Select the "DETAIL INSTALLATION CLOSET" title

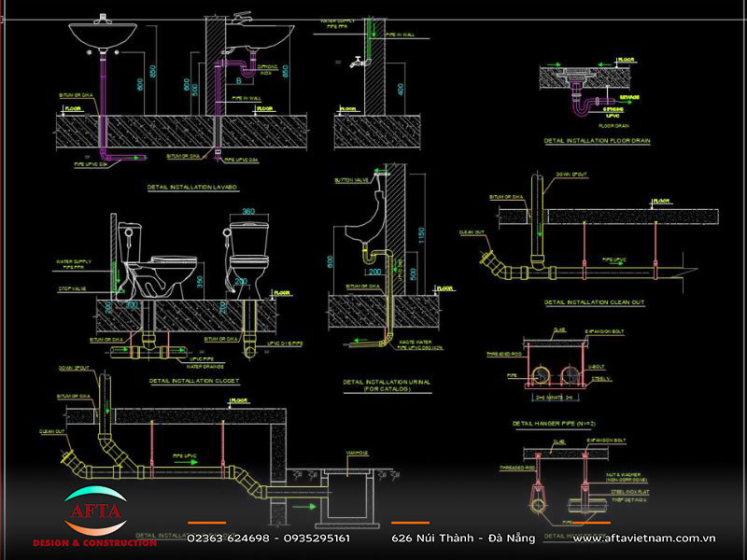click(194, 381)
